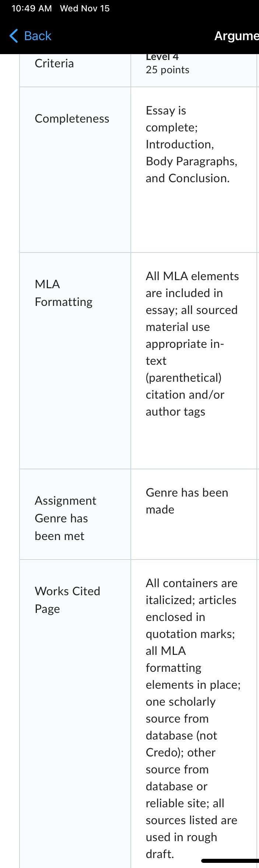Tap the Body Paragraphs, text line

click(192, 161)
